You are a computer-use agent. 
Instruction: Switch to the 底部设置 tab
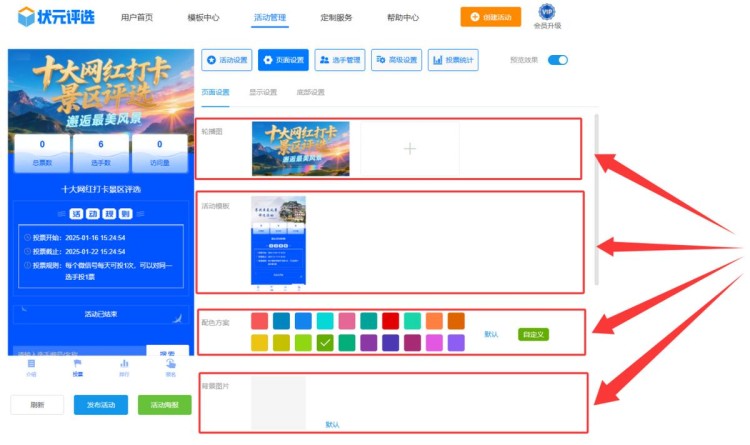coord(311,92)
